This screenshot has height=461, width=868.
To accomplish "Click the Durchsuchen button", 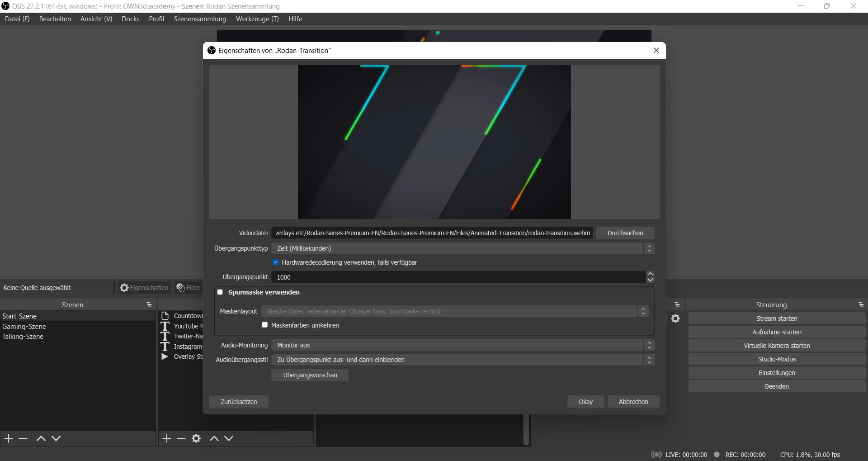I will (x=625, y=233).
